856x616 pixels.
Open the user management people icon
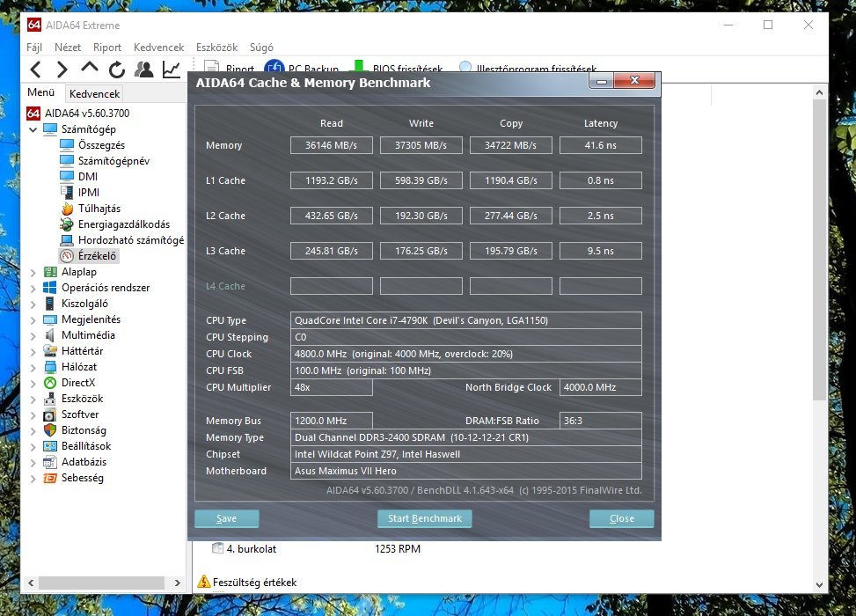pos(144,70)
